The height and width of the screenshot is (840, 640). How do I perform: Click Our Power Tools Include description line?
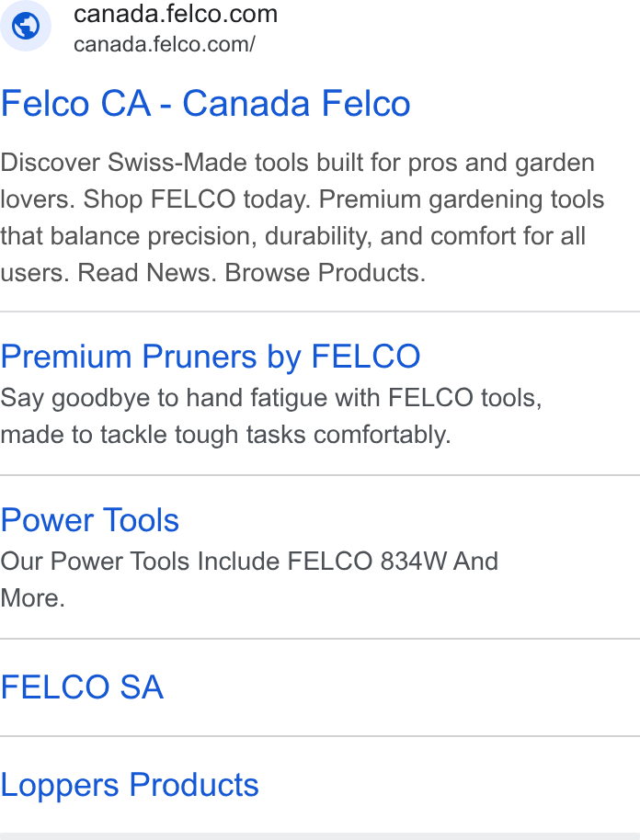(x=249, y=562)
